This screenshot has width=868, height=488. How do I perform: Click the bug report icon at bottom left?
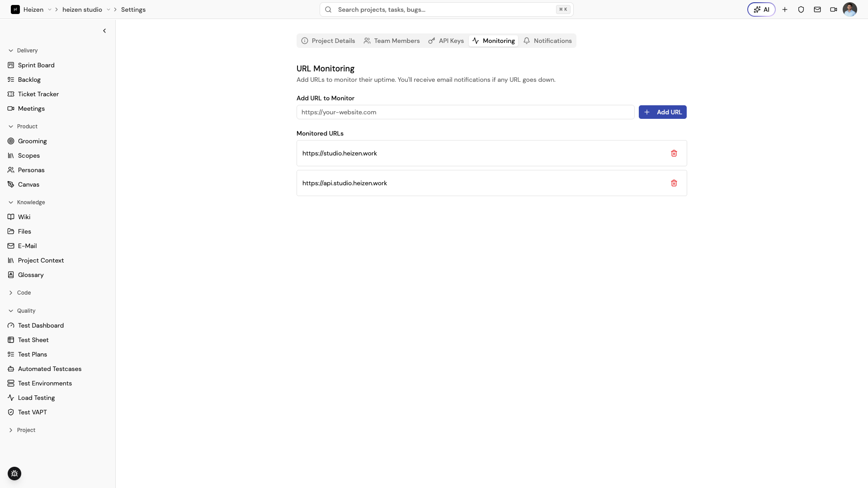coord(14,474)
